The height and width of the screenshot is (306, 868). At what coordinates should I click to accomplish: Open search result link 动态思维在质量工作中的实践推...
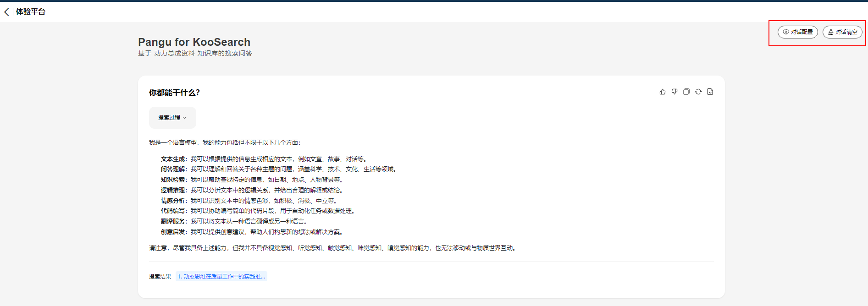click(221, 276)
